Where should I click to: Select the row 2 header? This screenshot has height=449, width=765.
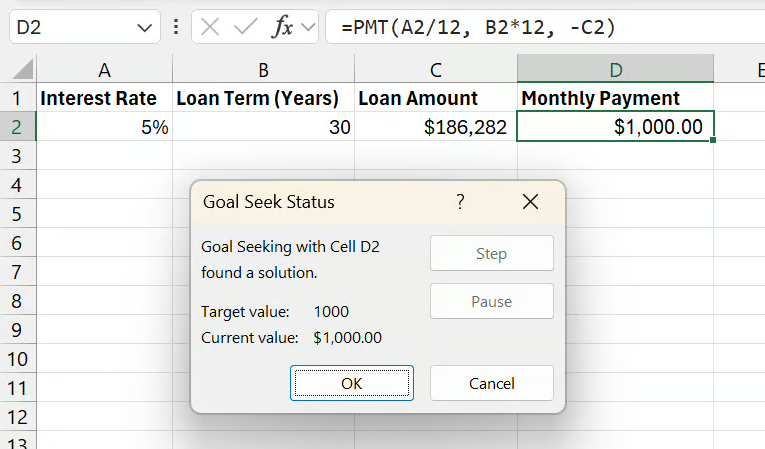tap(18, 127)
